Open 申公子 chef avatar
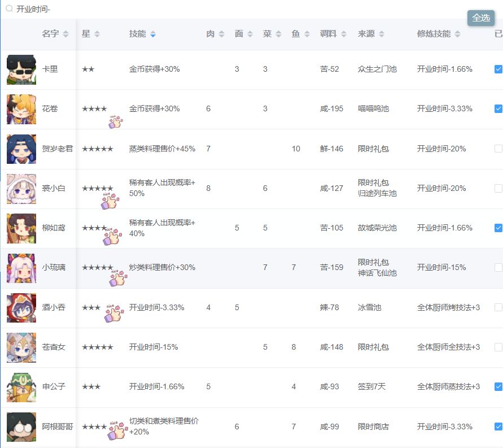This screenshot has width=503, height=448. pyautogui.click(x=21, y=388)
